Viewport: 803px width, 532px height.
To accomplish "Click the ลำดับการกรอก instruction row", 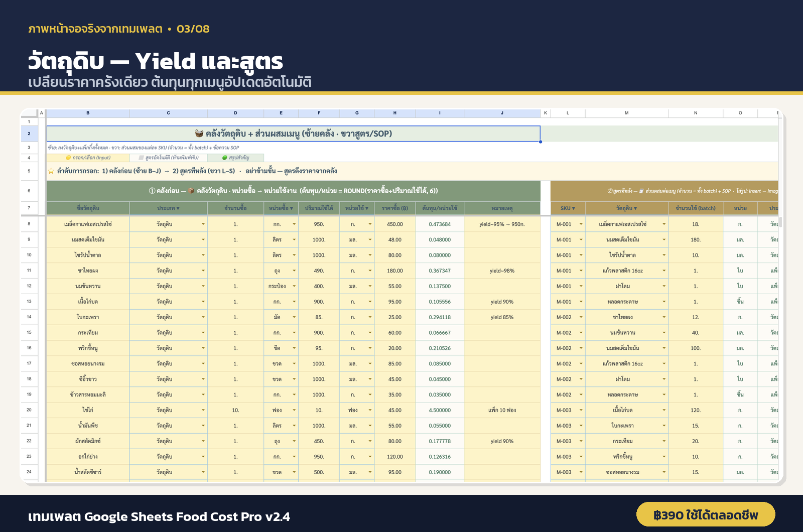I will [x=412, y=171].
